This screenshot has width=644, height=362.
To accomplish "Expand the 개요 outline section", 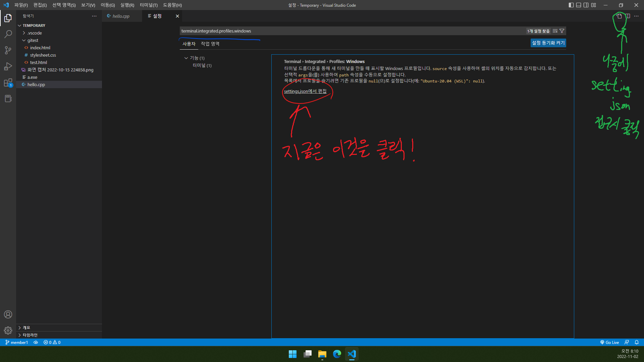I will tap(19, 327).
